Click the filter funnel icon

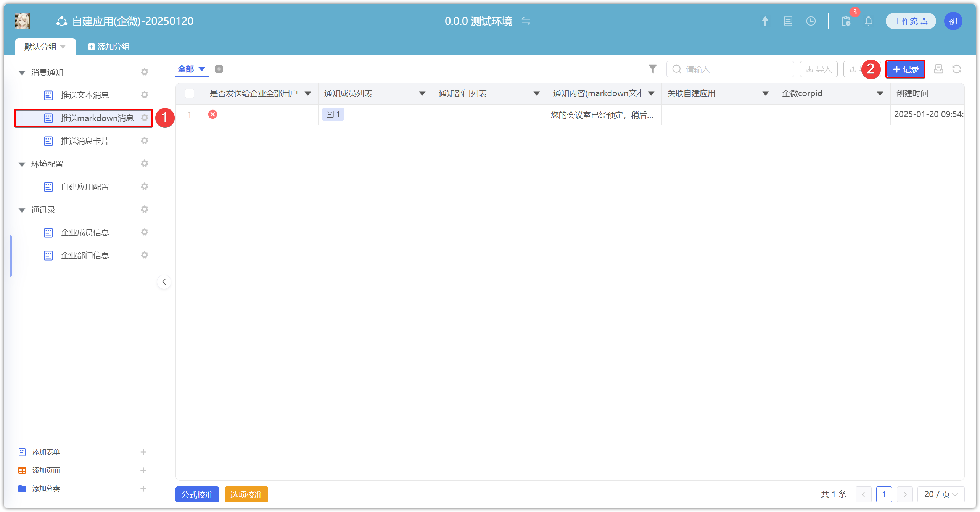[652, 69]
